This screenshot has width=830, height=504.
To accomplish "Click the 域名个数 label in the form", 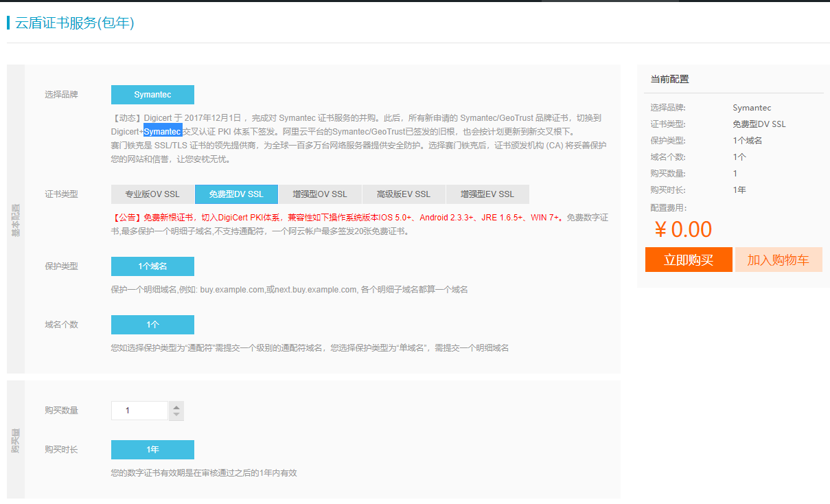I will (x=61, y=325).
